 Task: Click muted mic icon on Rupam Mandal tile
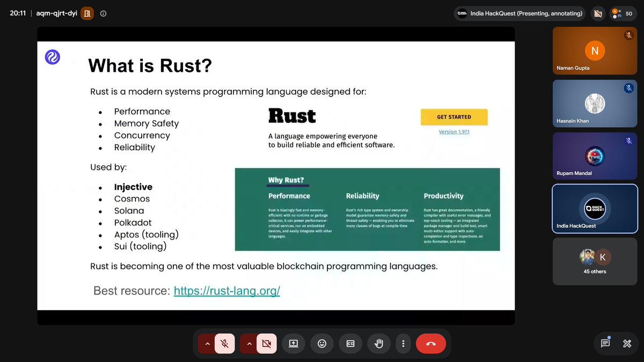point(628,141)
